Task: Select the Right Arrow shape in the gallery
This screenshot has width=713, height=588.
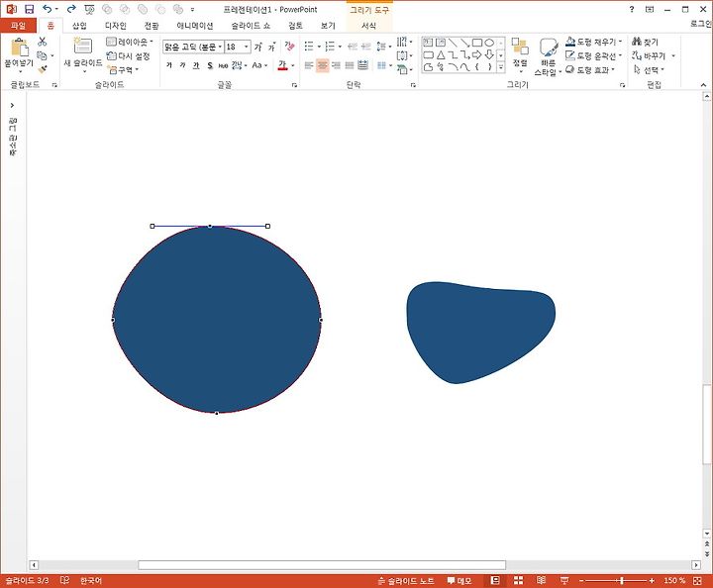Action: [x=477, y=55]
